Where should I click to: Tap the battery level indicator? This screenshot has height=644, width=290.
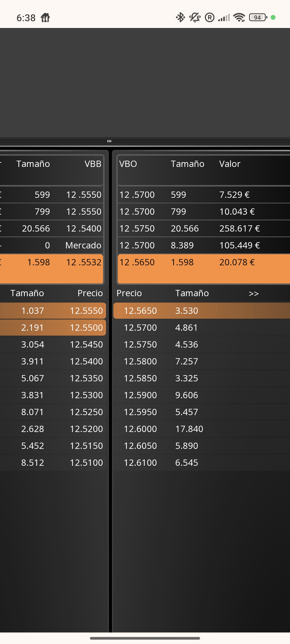tap(258, 18)
